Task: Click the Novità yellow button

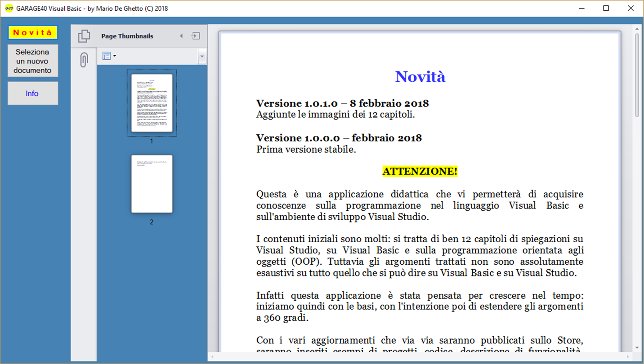Action: pyautogui.click(x=33, y=32)
